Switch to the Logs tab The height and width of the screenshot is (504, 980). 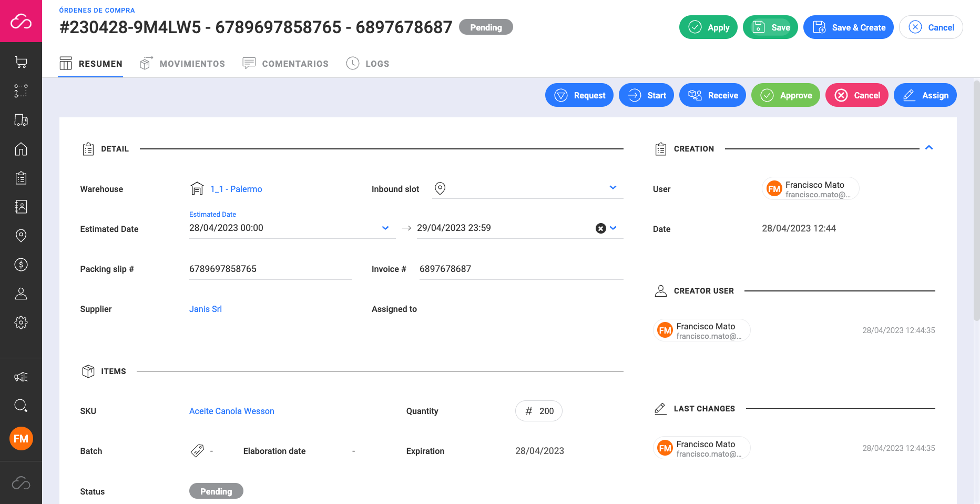pyautogui.click(x=367, y=64)
